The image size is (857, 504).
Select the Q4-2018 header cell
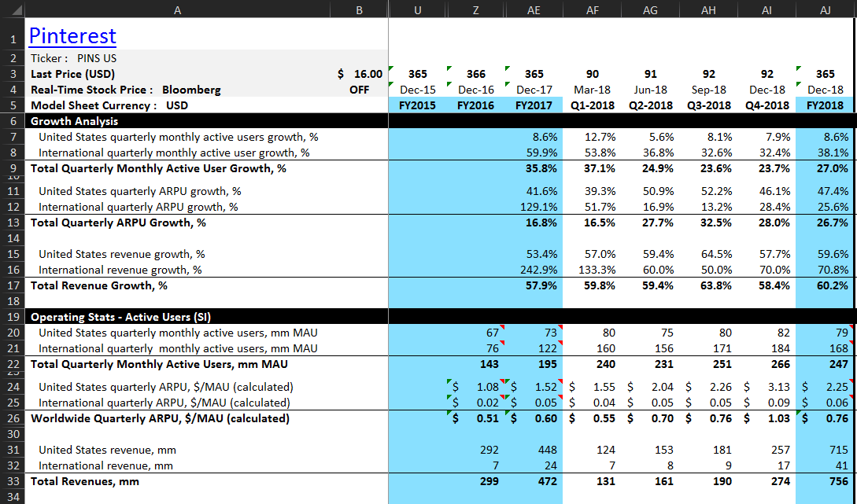coord(766,105)
